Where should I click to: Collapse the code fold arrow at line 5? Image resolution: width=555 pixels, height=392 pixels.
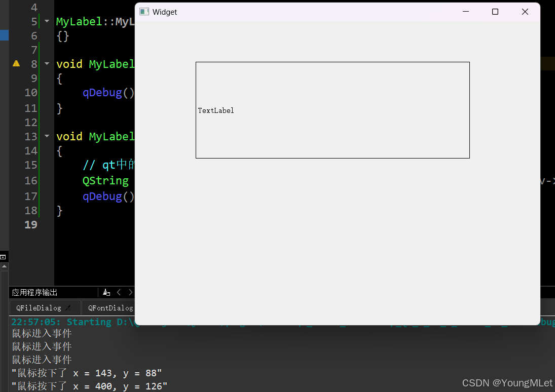[47, 21]
